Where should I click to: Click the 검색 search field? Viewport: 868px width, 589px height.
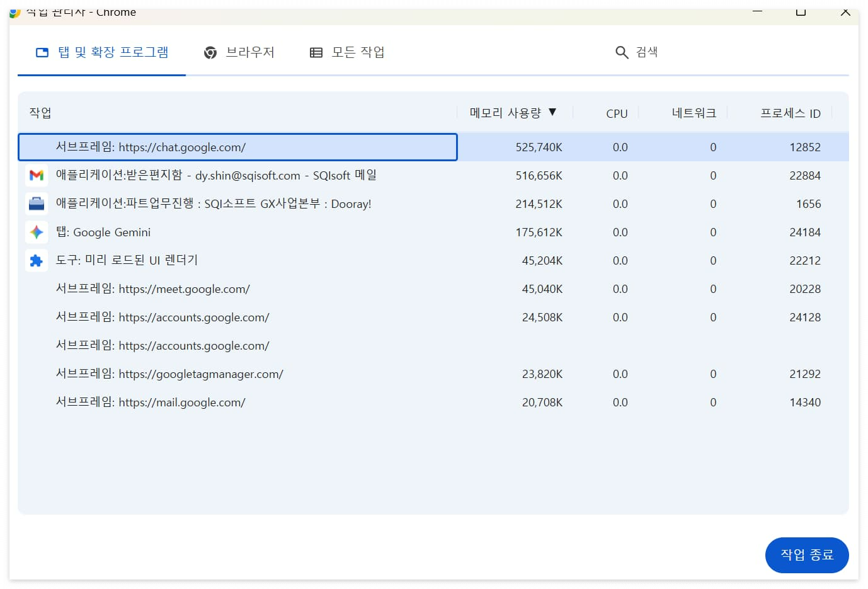pyautogui.click(x=646, y=52)
